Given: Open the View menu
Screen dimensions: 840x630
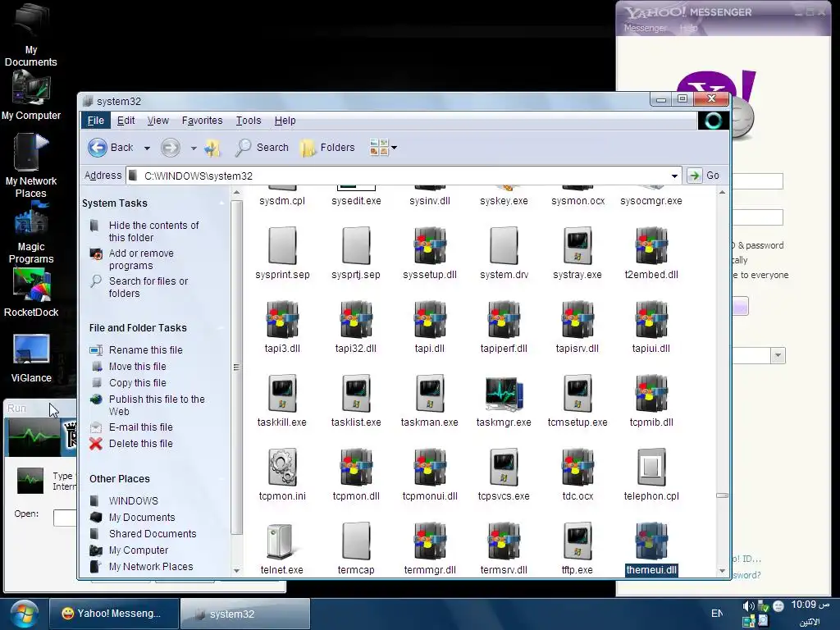Looking at the screenshot, I should click(158, 121).
